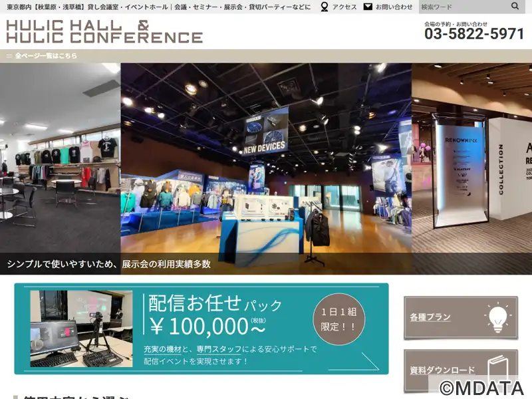Click the book icon on 資料ダウンロード
Viewport: 532px width, 399px height.
[x=498, y=370]
